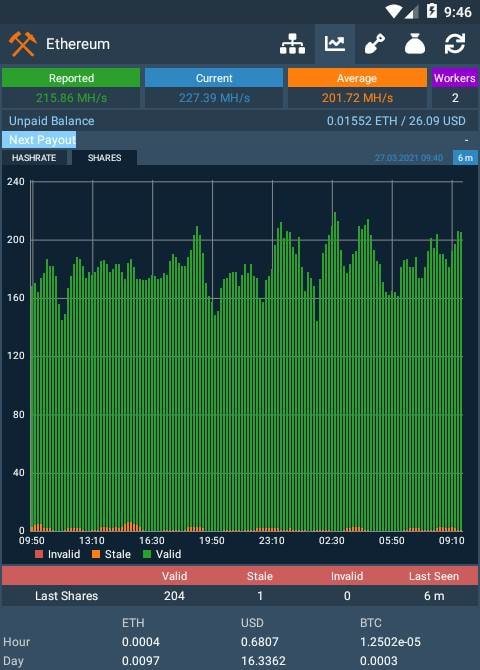Tap the valid shares value 204
This screenshot has height=670, width=480.
click(174, 596)
